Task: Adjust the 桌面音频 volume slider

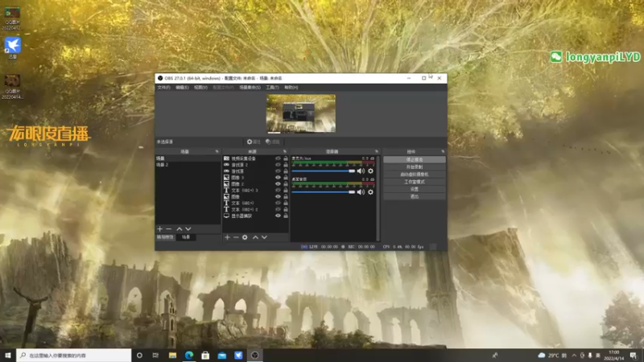Action: (324, 192)
